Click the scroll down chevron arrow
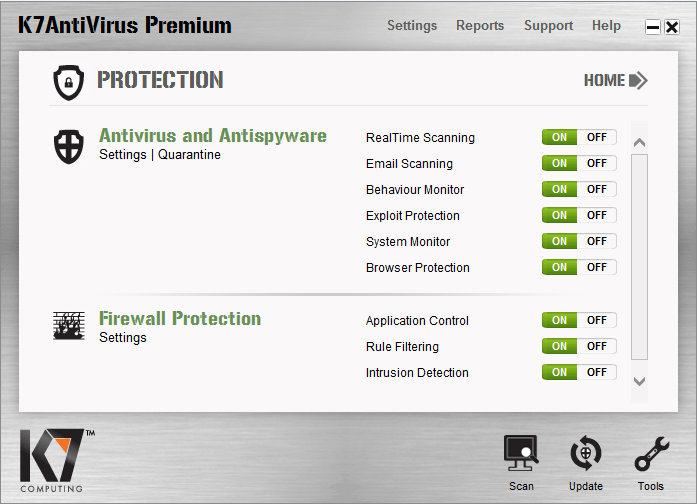Image resolution: width=697 pixels, height=504 pixels. [x=640, y=381]
